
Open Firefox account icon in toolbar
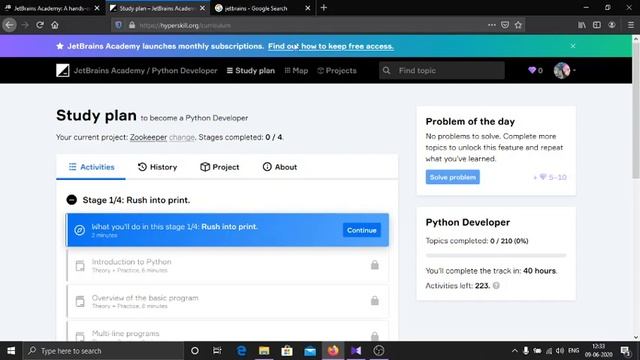pyautogui.click(x=612, y=25)
